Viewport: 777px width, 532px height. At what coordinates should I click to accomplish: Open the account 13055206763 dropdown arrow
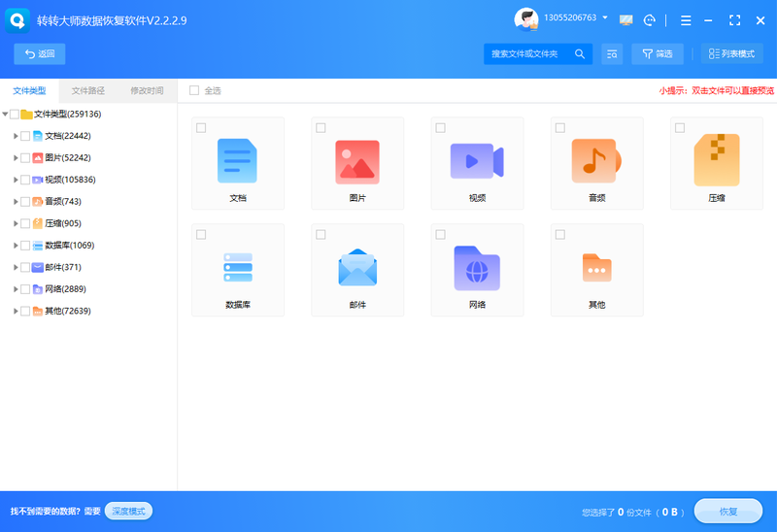605,17
